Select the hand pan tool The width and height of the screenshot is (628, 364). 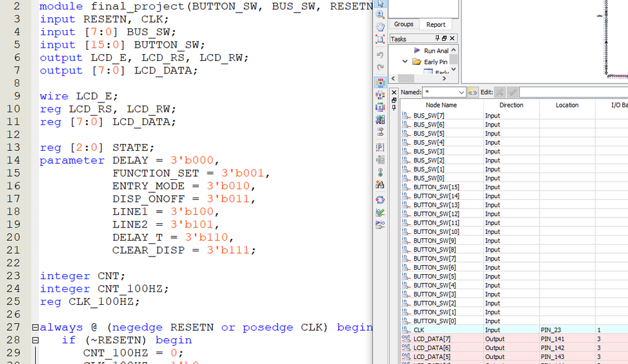tap(380, 27)
